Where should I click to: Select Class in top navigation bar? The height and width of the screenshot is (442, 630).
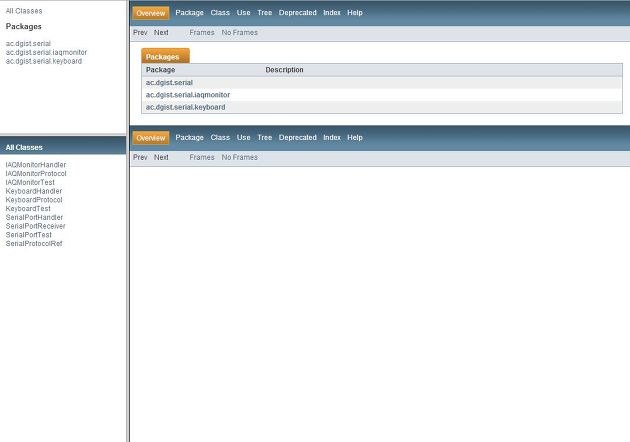coord(220,13)
